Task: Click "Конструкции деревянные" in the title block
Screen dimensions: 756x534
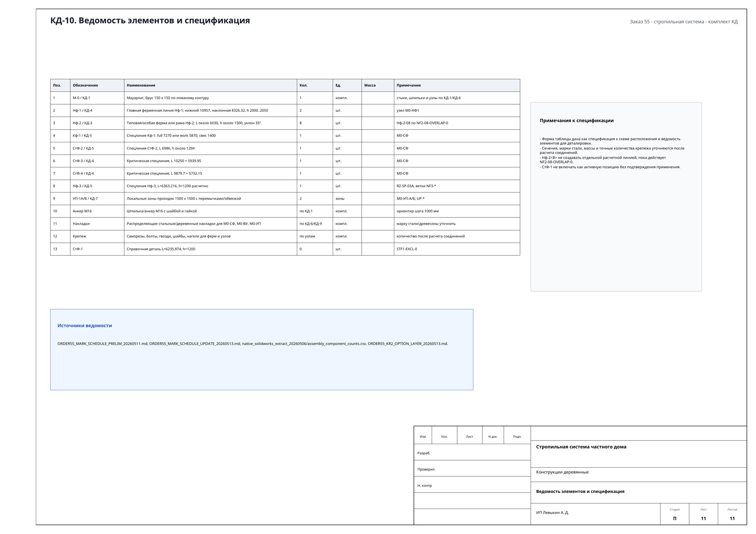Action: click(x=562, y=472)
